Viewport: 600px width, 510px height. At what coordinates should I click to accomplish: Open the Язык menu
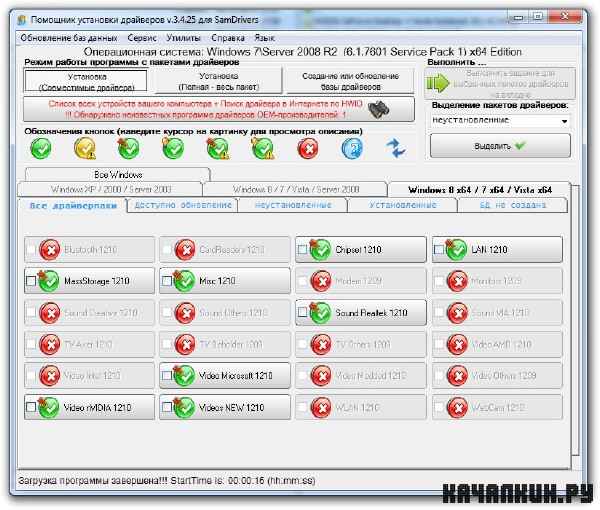coord(264,38)
